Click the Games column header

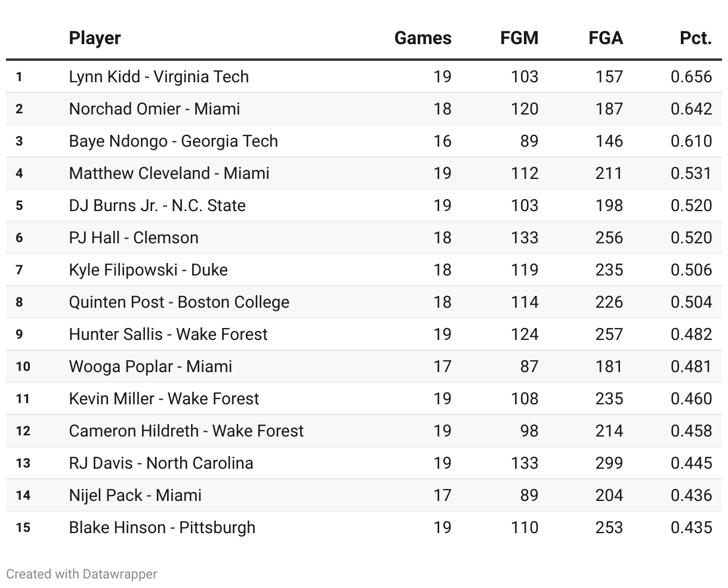[x=422, y=38]
